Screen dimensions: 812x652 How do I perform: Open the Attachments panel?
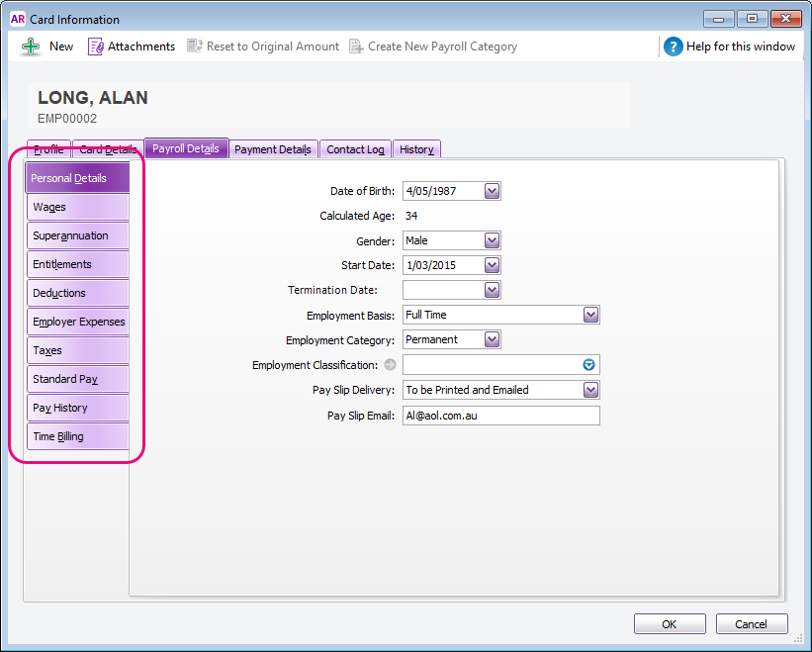pos(131,46)
